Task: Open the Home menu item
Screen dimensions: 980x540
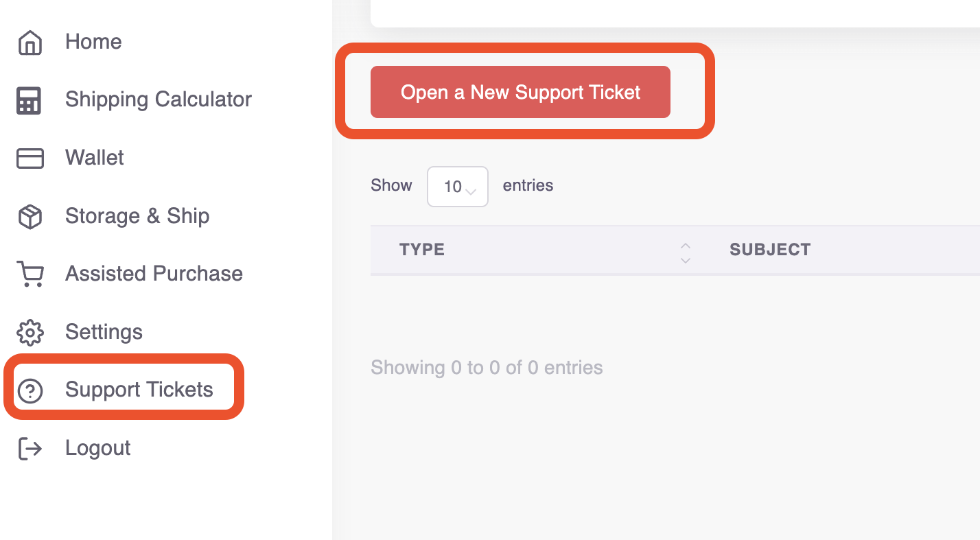Action: tap(93, 42)
